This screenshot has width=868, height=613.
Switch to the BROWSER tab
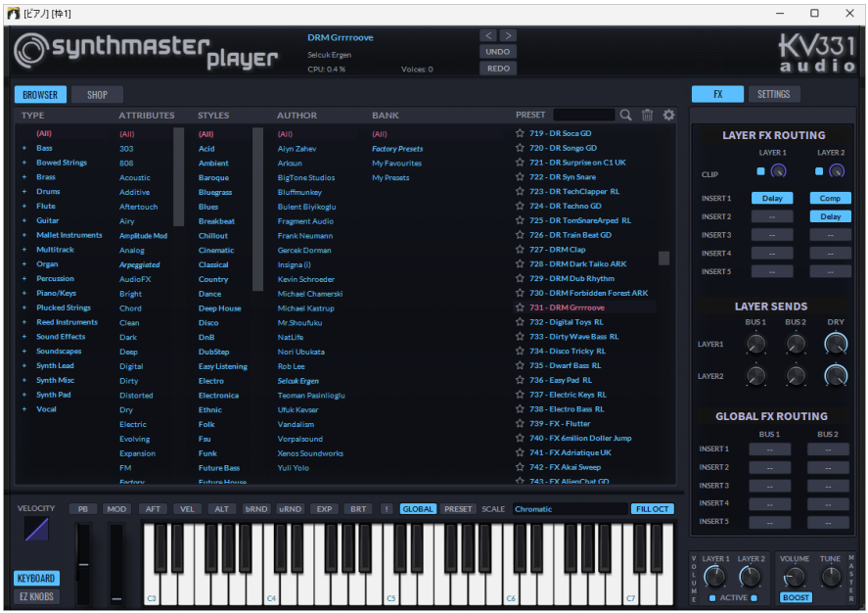click(x=40, y=95)
